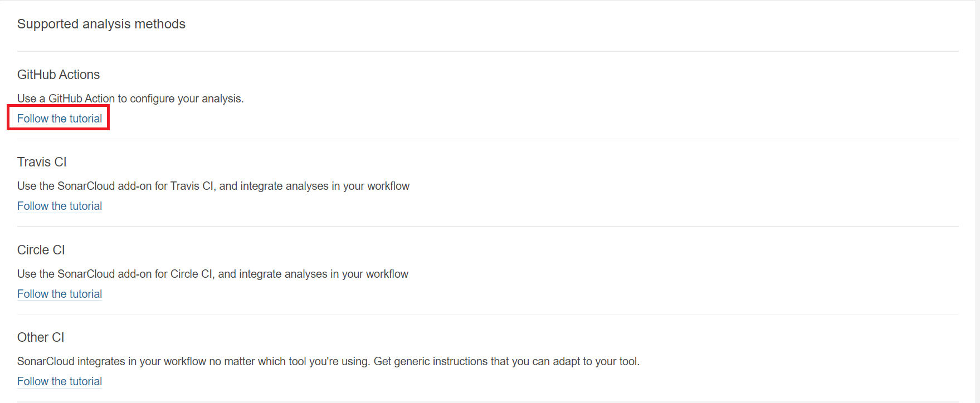The image size is (980, 403).
Task: Click the 'GitHub Actions' section title
Action: point(58,75)
